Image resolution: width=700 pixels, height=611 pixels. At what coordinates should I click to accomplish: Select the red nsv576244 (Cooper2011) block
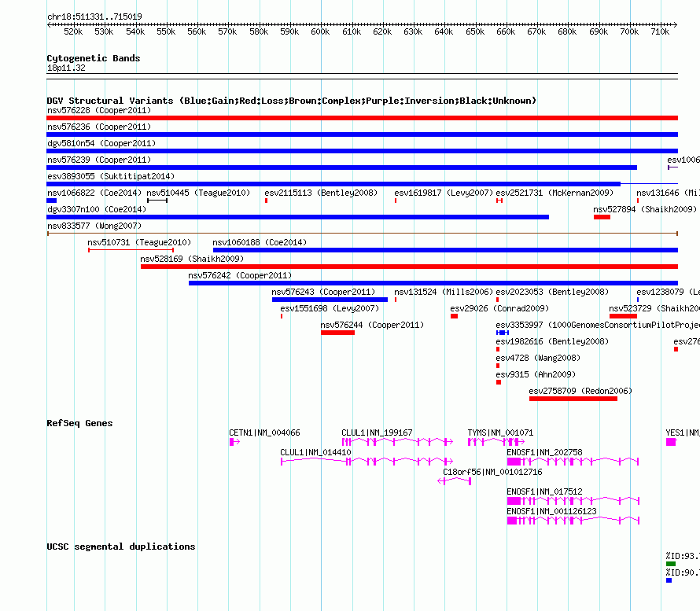coord(337,333)
